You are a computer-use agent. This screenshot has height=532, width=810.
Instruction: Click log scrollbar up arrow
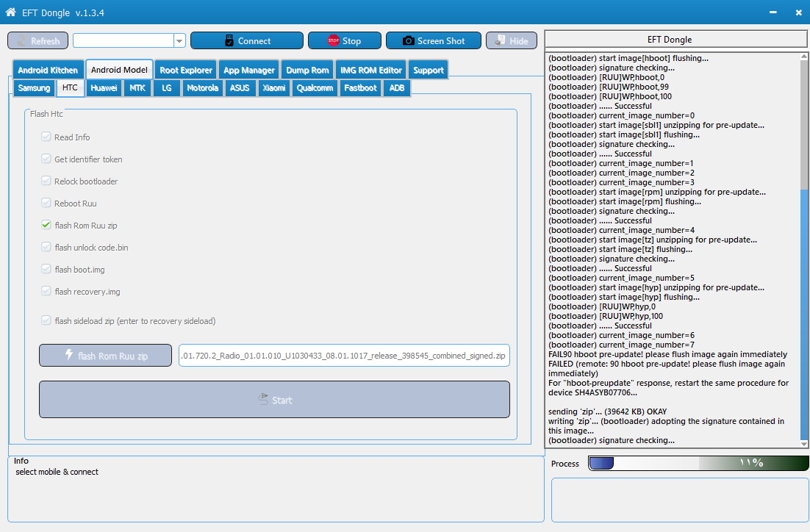point(804,57)
